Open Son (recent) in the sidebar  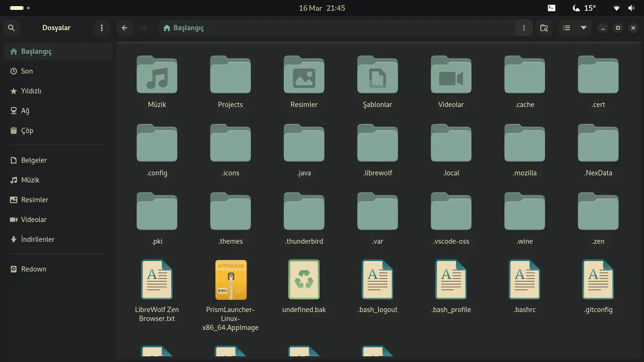[x=58, y=71]
